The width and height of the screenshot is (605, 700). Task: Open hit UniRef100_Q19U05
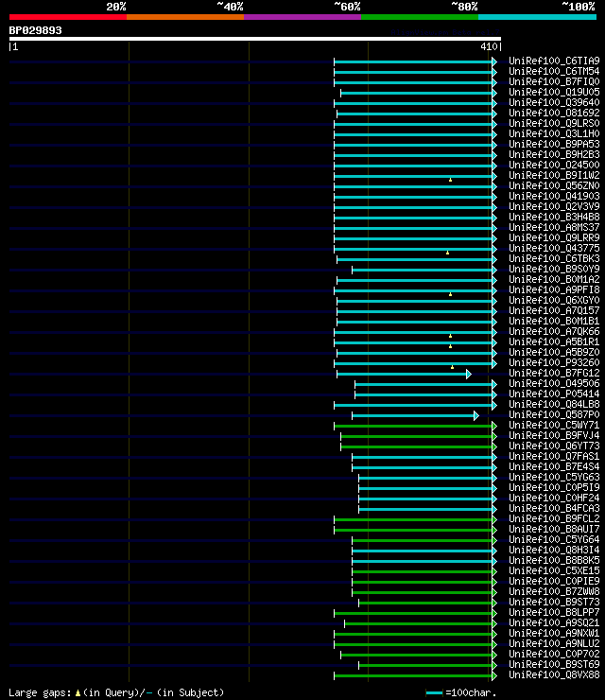pyautogui.click(x=554, y=92)
